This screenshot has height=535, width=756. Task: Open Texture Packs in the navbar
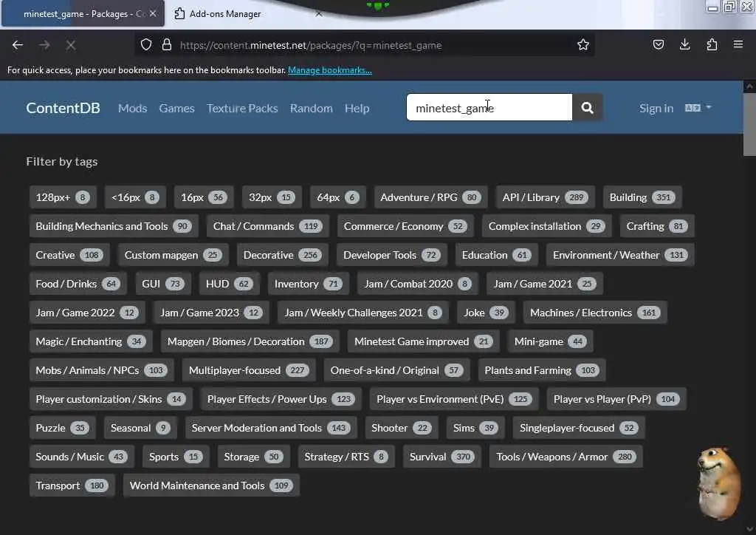pos(242,108)
